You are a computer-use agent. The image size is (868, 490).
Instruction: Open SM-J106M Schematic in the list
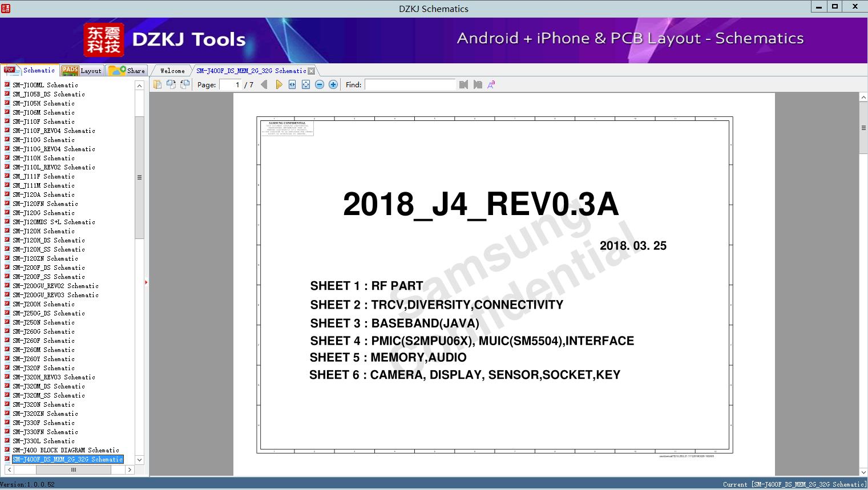click(x=43, y=112)
